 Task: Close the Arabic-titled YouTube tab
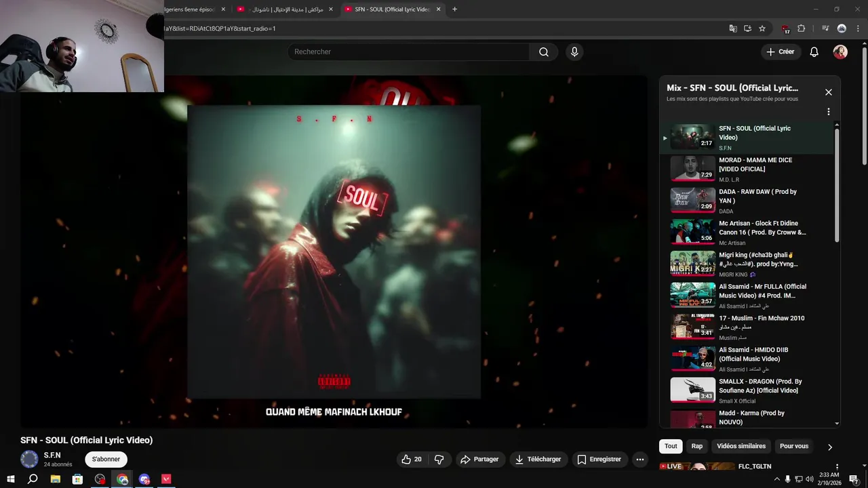[x=330, y=9]
